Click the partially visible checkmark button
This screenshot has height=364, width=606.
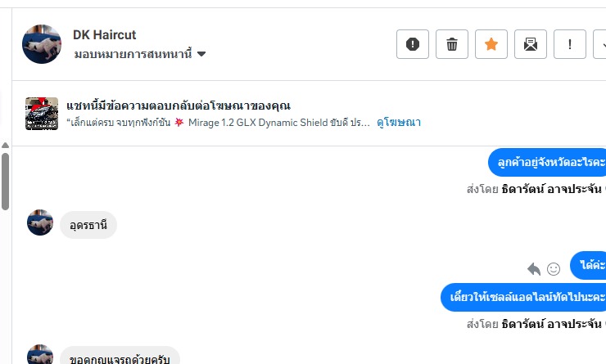coord(600,44)
